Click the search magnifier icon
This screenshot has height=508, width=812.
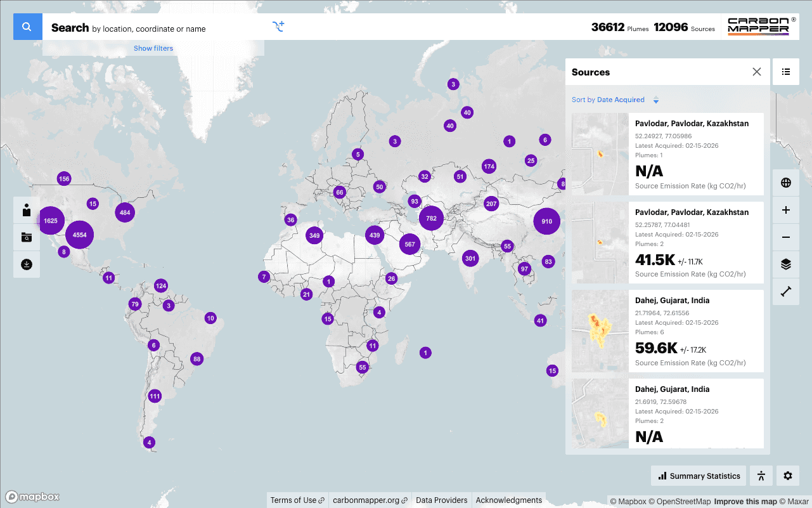tap(27, 27)
